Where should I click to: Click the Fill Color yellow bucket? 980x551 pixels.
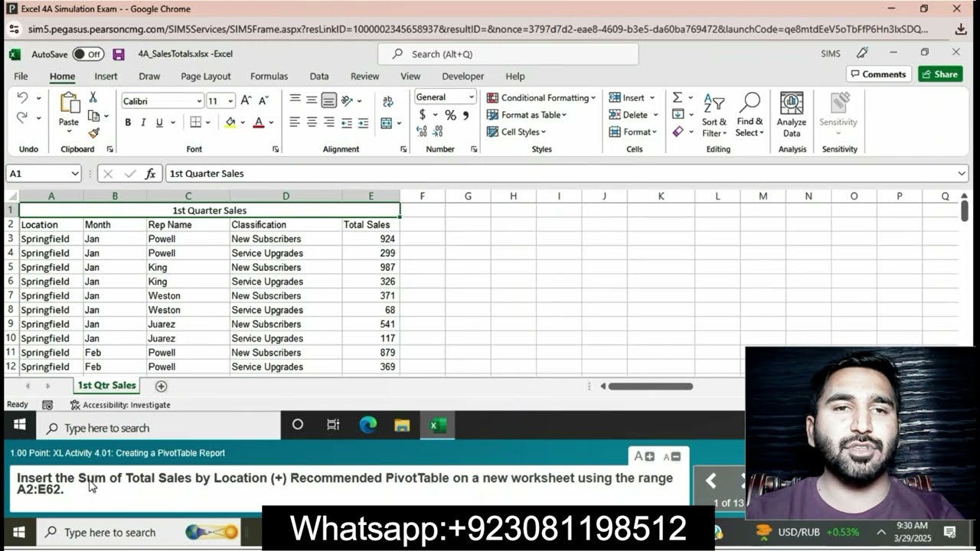pos(230,122)
